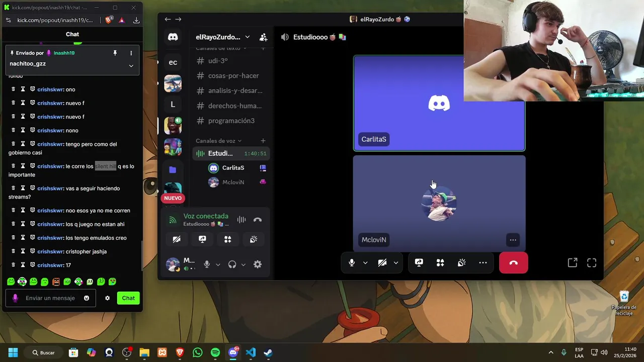Image resolution: width=644 pixels, height=362 pixels.
Task: Open camera options arrow in call control bar
Action: 396,262
